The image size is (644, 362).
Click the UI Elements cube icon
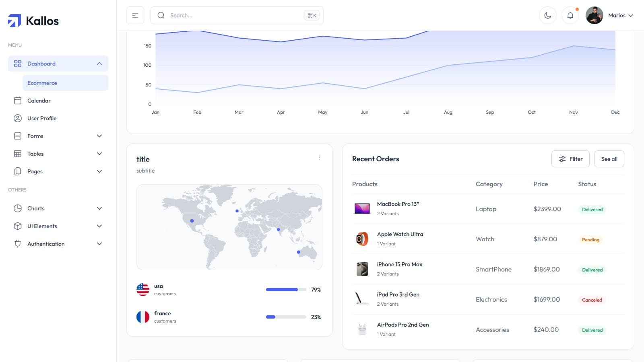[18, 226]
